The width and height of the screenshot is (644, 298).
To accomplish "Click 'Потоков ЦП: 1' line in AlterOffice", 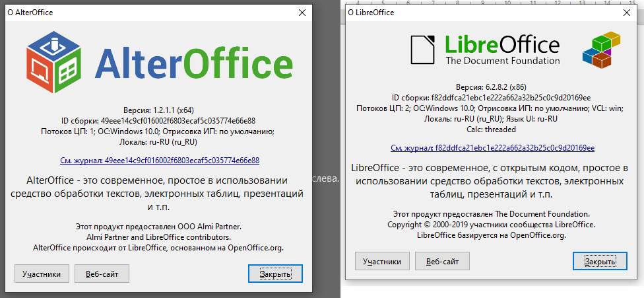I will [158, 131].
